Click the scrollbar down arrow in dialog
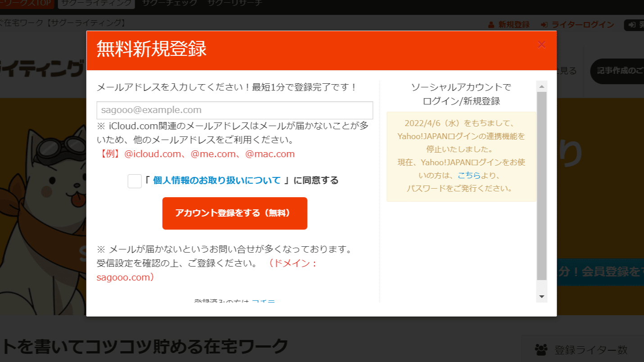This screenshot has height=362, width=644. coord(542,297)
